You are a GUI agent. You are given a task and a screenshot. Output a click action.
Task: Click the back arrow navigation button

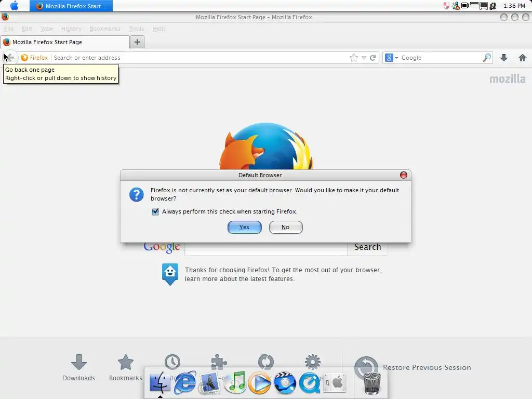9,58
